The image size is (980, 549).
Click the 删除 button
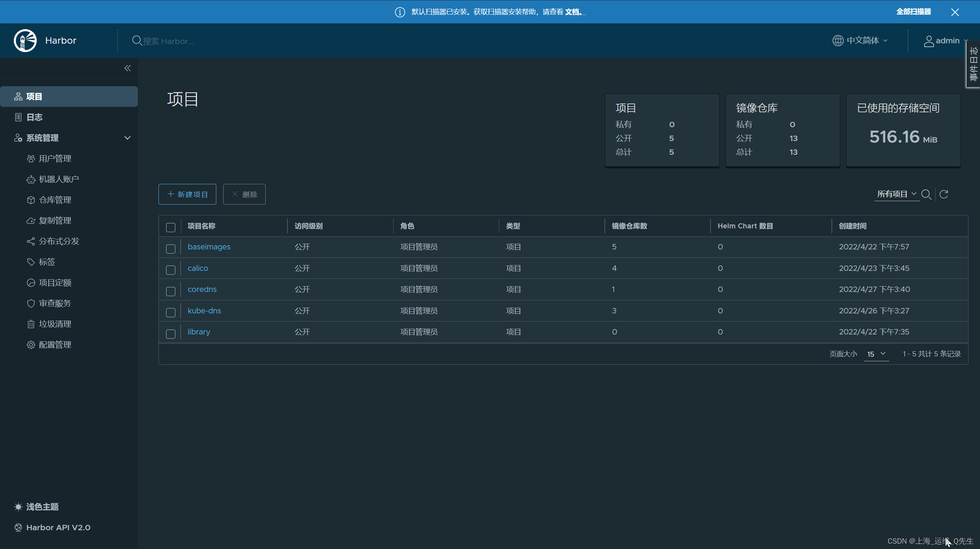[244, 194]
